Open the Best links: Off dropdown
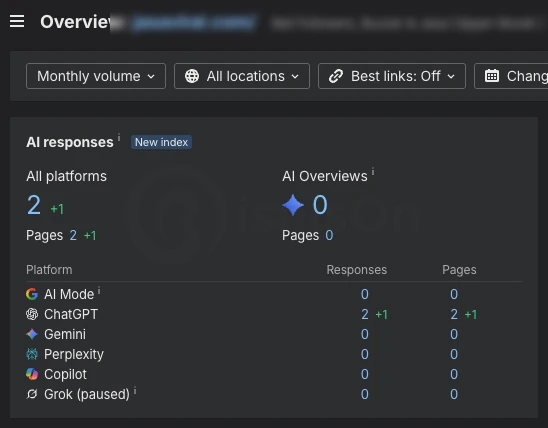This screenshot has height=428, width=548. (x=392, y=76)
